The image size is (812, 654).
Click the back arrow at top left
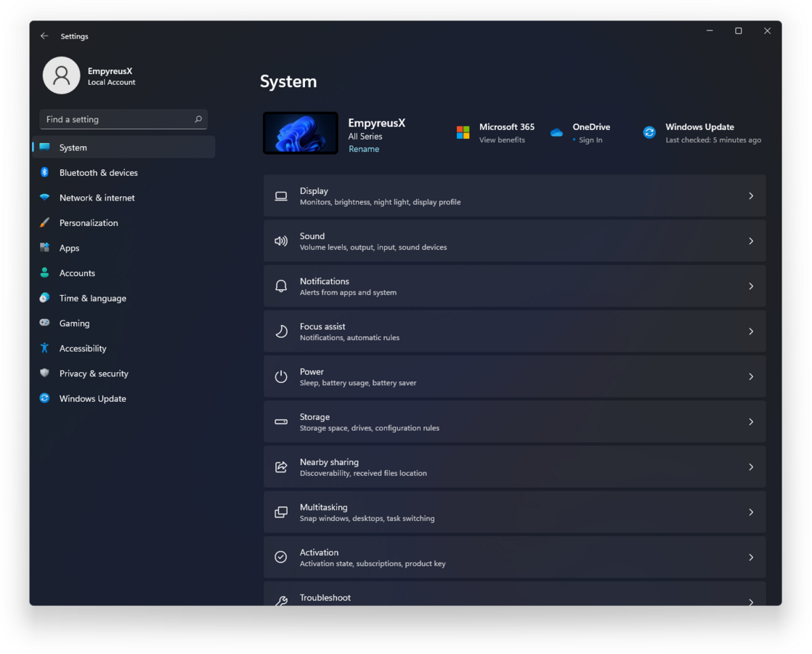(44, 36)
